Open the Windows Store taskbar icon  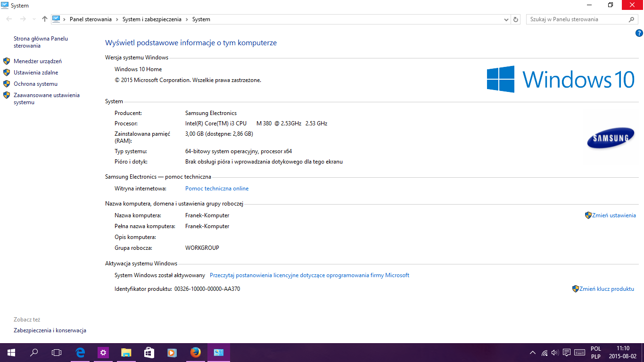149,353
